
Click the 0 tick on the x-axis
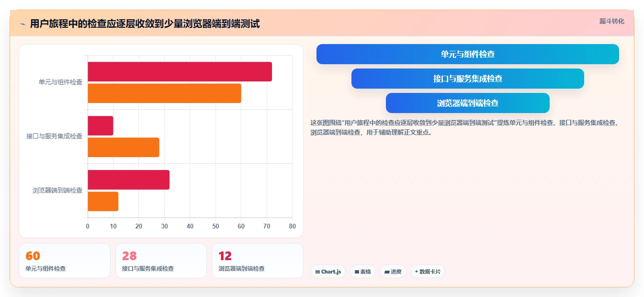pos(88,226)
